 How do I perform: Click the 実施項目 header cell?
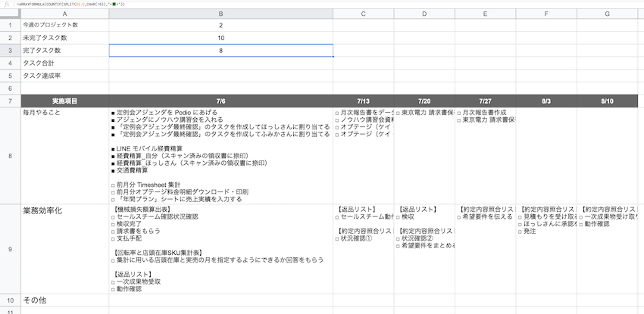pos(64,101)
